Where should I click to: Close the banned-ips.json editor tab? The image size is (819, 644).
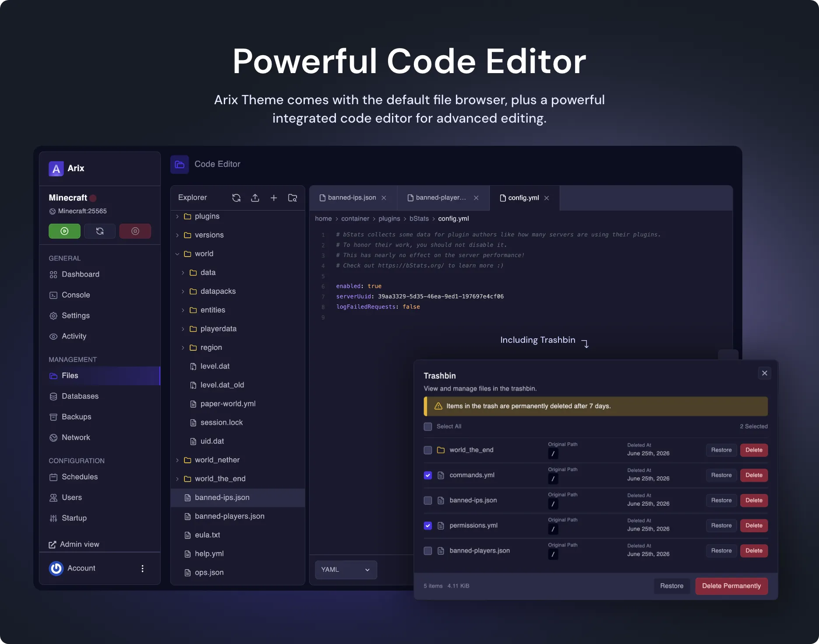click(384, 198)
